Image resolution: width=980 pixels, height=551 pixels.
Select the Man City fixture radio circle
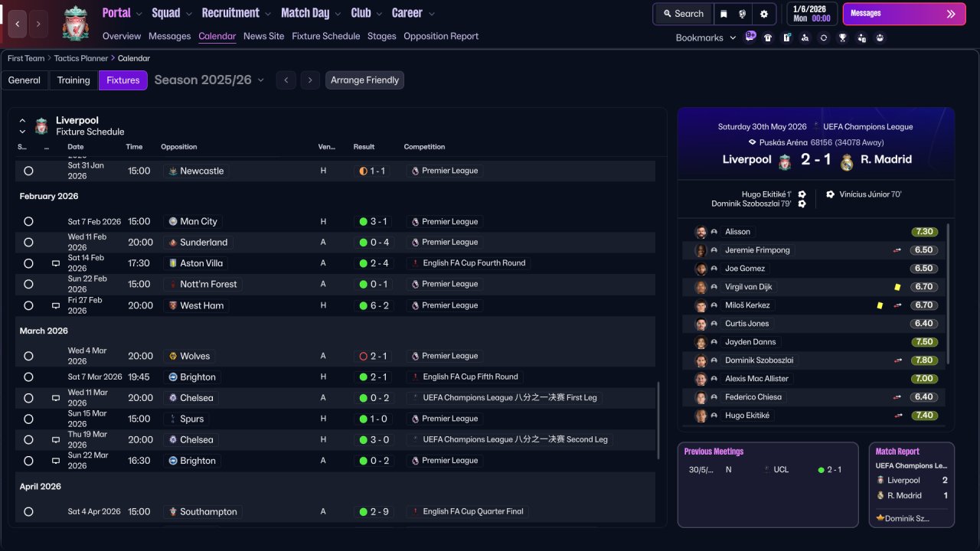[28, 221]
